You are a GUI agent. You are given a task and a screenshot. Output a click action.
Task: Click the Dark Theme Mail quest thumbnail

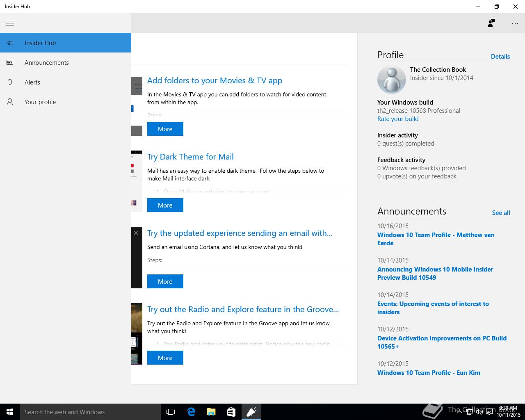[137, 181]
